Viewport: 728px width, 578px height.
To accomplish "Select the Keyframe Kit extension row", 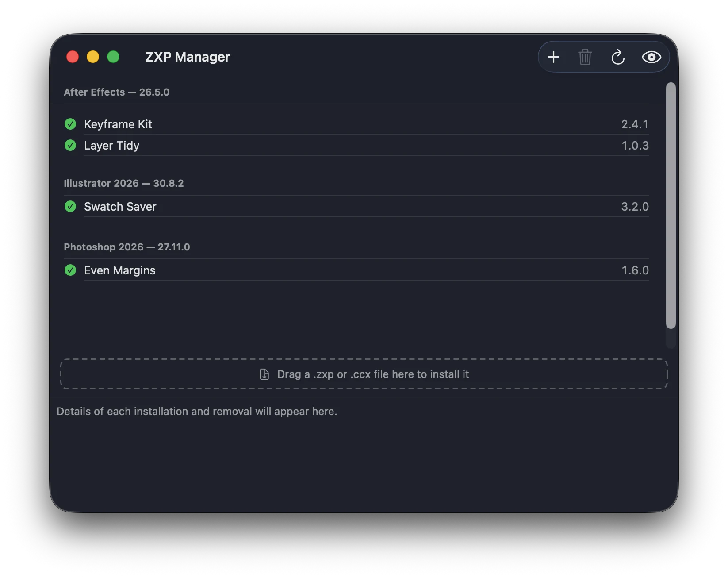I will (356, 124).
